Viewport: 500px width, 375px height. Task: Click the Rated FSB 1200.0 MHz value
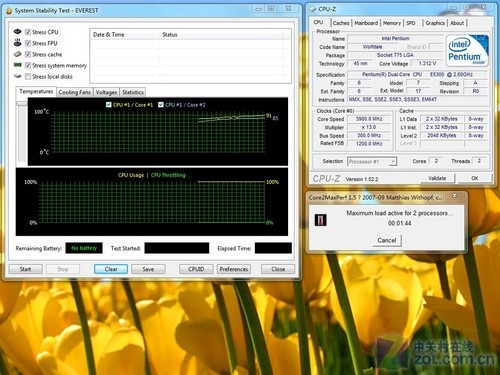(x=369, y=144)
